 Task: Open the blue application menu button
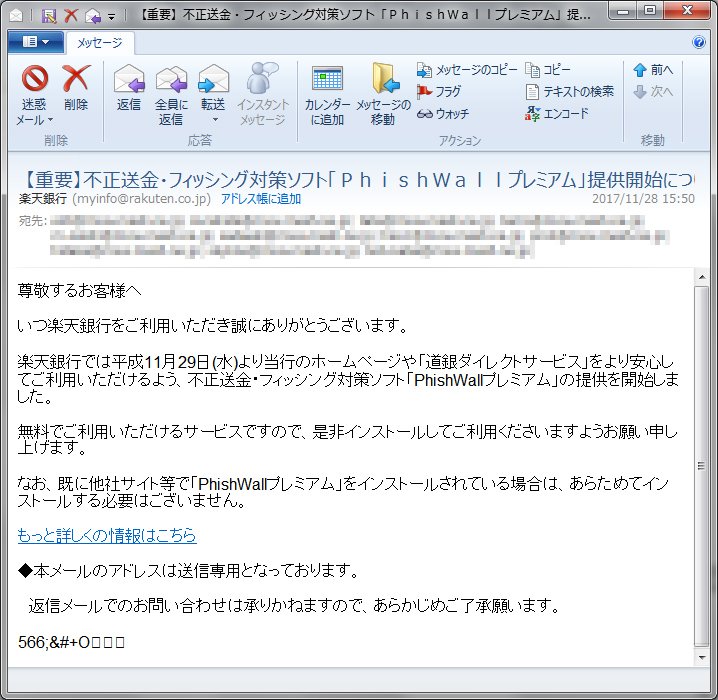click(36, 42)
